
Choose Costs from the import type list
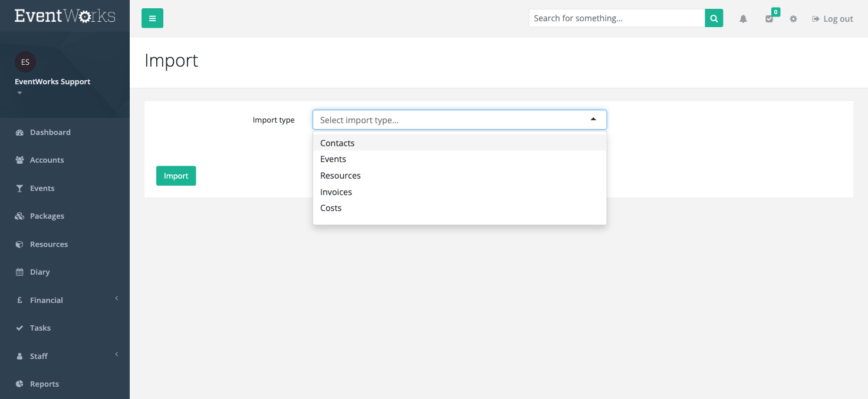coord(459,208)
